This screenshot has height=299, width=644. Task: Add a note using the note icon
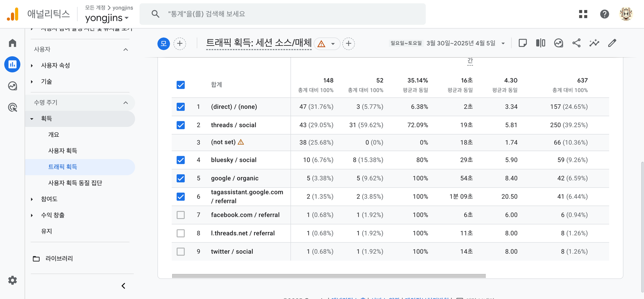[x=522, y=43]
